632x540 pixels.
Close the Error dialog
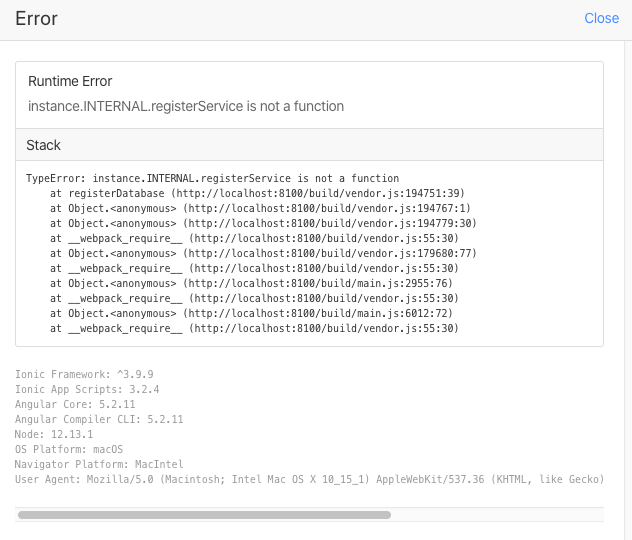[x=601, y=18]
